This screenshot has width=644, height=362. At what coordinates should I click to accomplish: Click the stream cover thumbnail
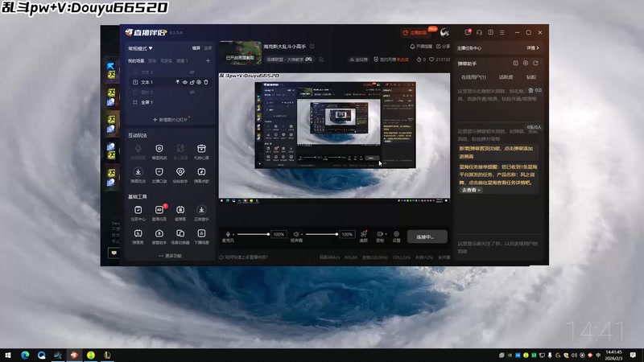(240, 53)
